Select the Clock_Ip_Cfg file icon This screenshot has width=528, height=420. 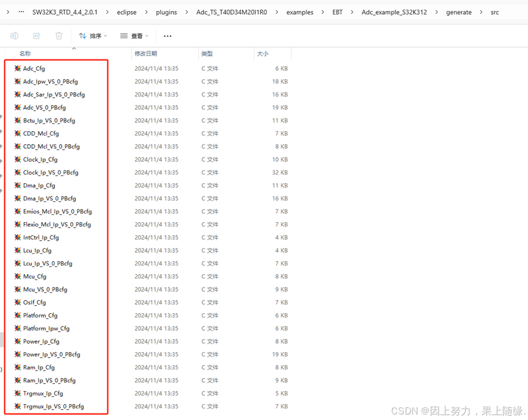pos(18,159)
